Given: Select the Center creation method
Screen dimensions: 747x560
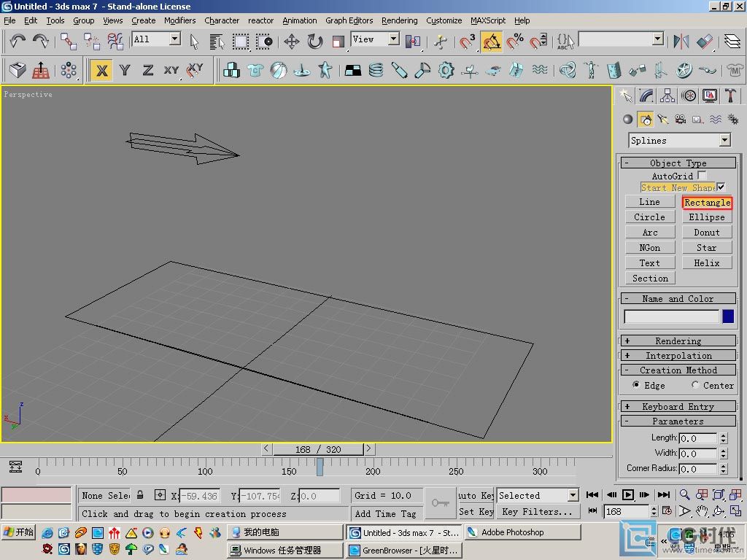Looking at the screenshot, I should click(x=695, y=385).
